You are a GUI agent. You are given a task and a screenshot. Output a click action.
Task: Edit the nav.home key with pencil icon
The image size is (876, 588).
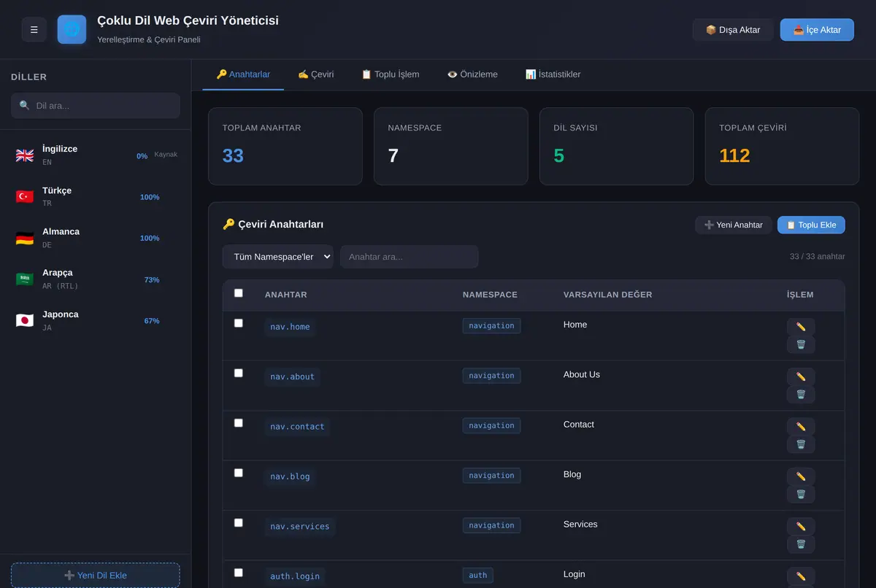click(801, 327)
